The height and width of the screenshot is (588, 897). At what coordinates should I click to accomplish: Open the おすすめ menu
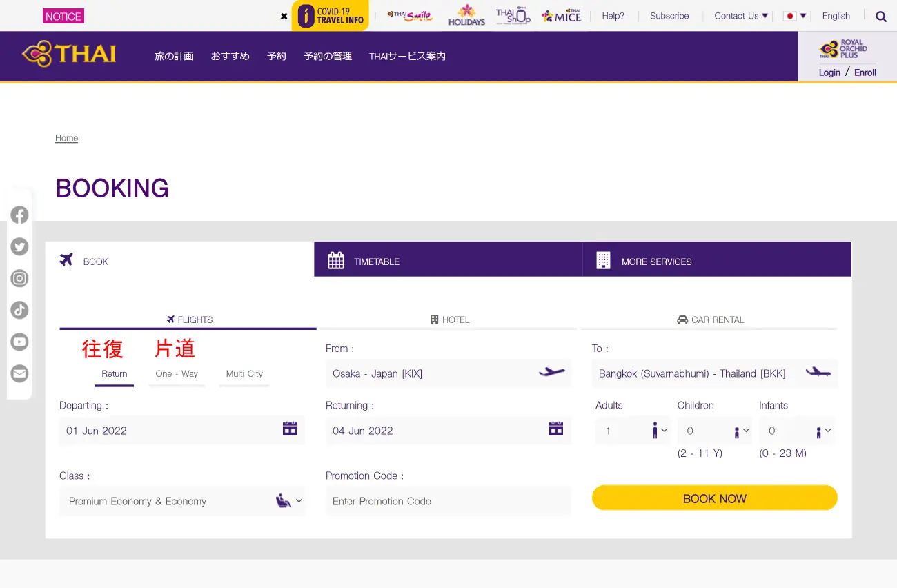[230, 57]
